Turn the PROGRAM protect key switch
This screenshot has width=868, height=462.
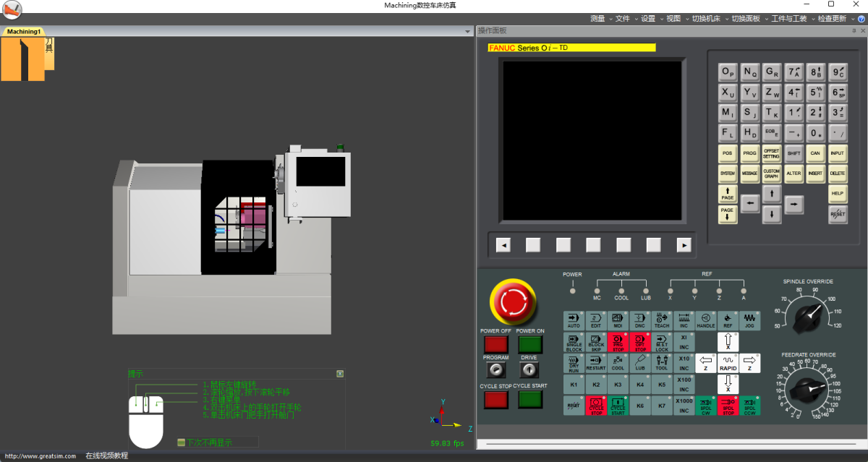click(x=495, y=370)
